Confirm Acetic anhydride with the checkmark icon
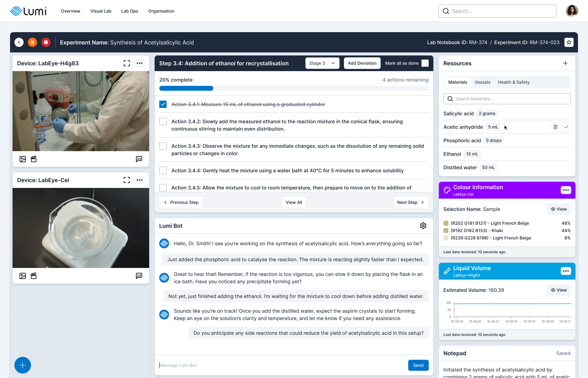The image size is (588, 378). (x=567, y=127)
